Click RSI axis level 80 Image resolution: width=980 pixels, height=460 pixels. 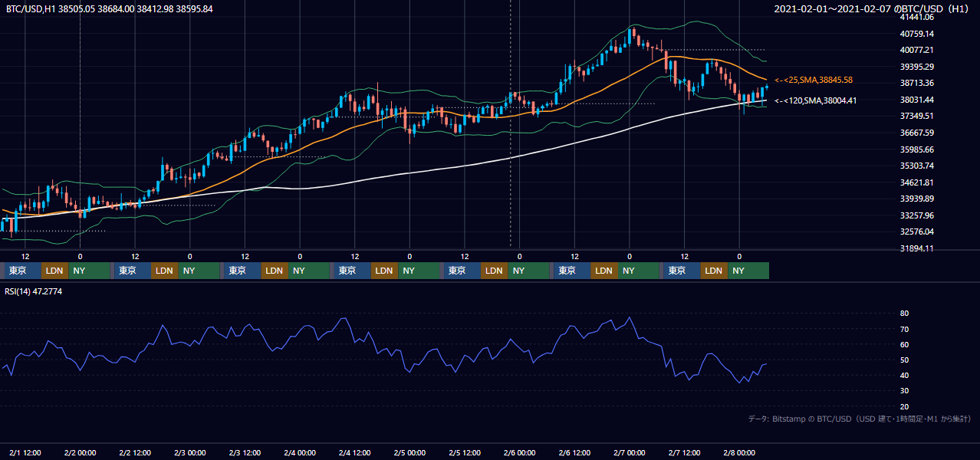tap(904, 314)
